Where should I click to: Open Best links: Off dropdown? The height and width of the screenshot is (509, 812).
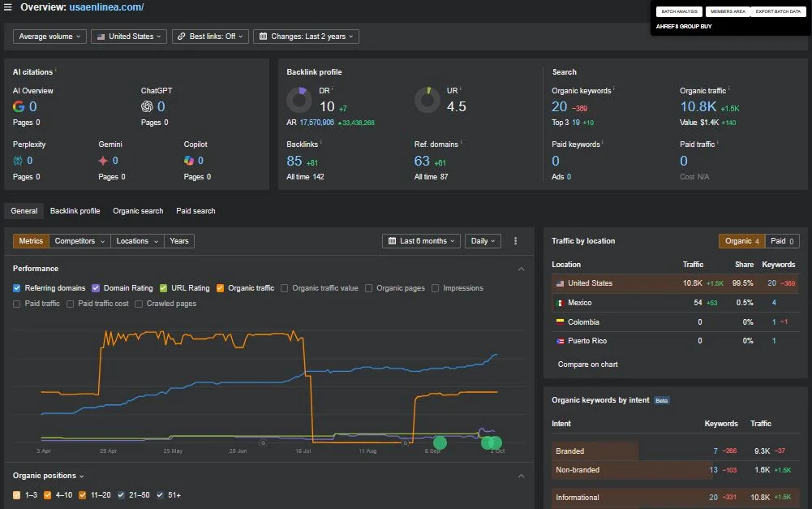(210, 37)
